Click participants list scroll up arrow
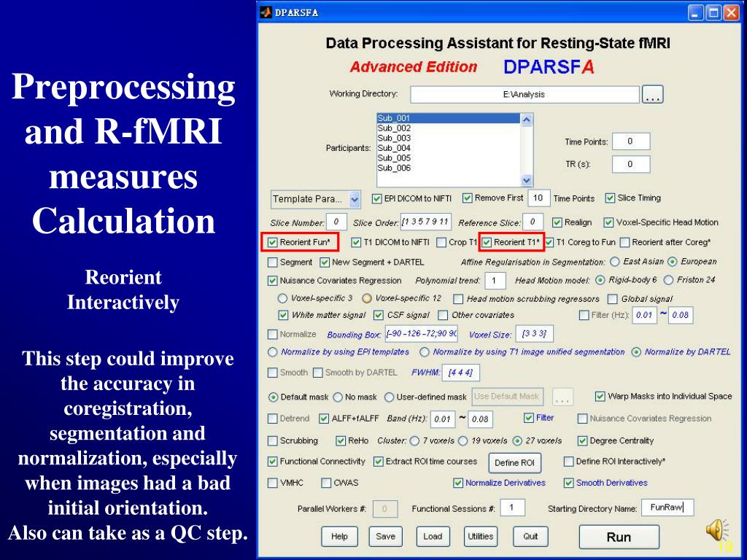The width and height of the screenshot is (747, 560). coord(527,120)
